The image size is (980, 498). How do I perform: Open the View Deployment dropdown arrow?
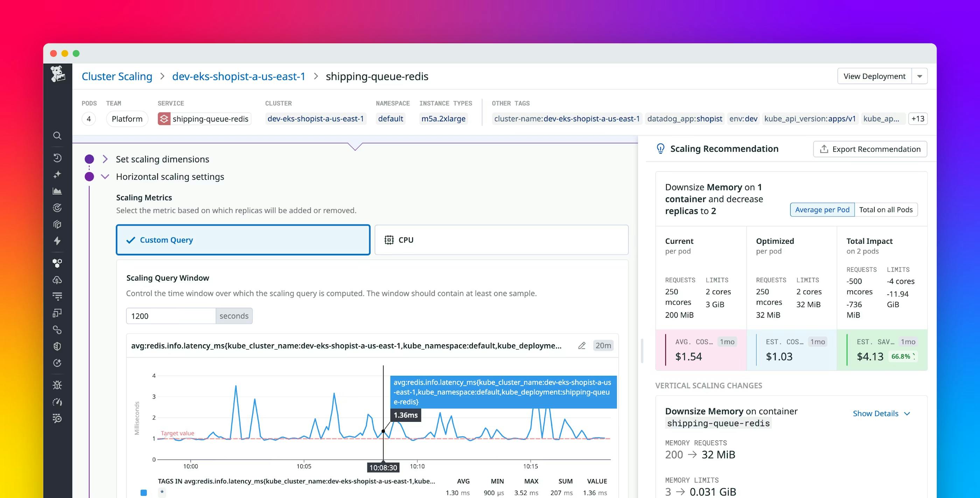point(920,76)
